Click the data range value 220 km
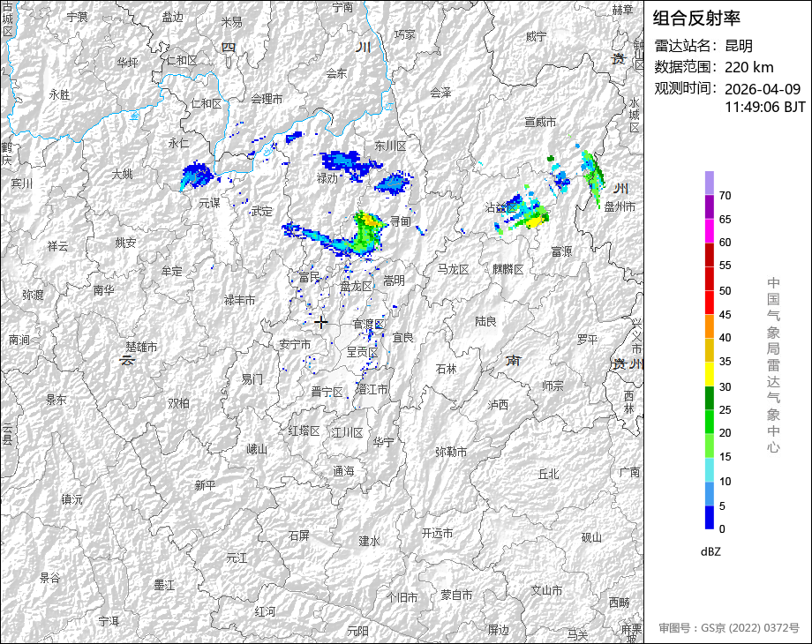Image resolution: width=812 pixels, height=644 pixels. pos(748,67)
